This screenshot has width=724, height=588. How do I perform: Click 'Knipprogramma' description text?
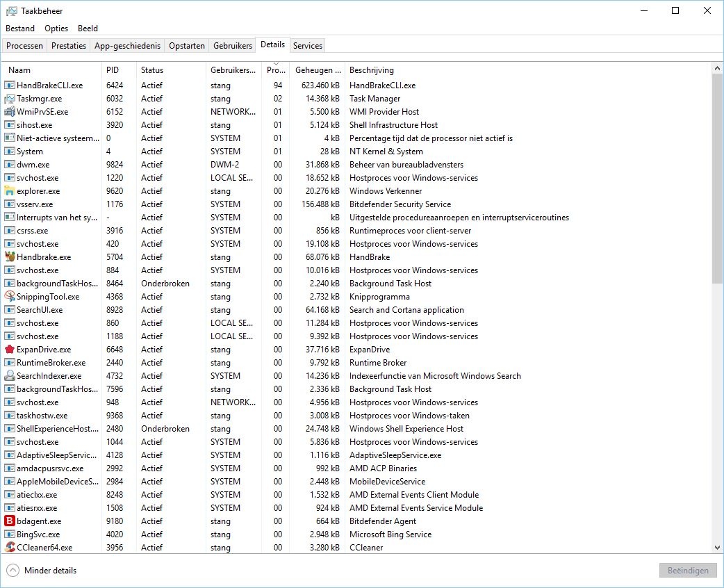(x=379, y=297)
